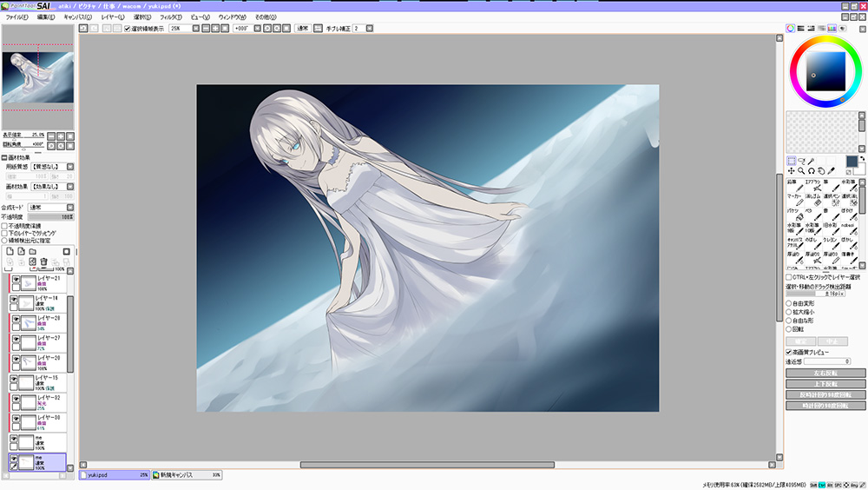This screenshot has width=868, height=490.
Task: Switch to the 新規キャンバス canvas tab
Action: (187, 475)
